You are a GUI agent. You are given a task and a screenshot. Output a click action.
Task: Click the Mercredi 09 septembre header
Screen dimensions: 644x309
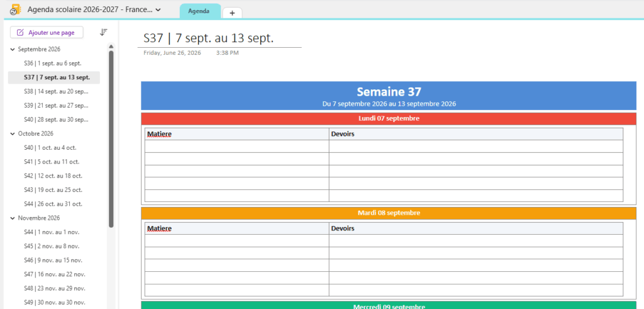(389, 306)
